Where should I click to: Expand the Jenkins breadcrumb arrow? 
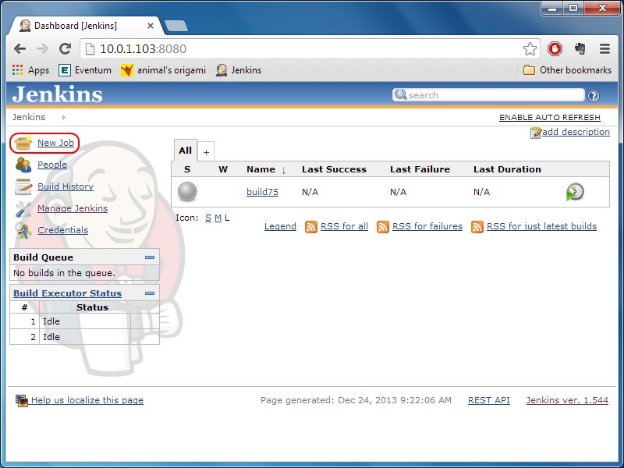point(64,118)
